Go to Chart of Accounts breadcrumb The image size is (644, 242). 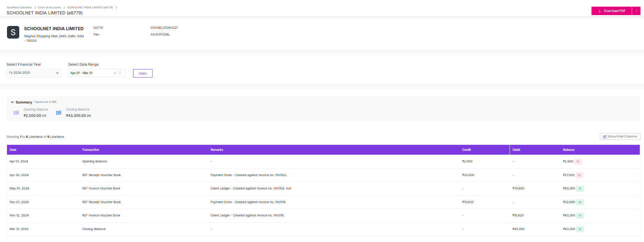49,7
